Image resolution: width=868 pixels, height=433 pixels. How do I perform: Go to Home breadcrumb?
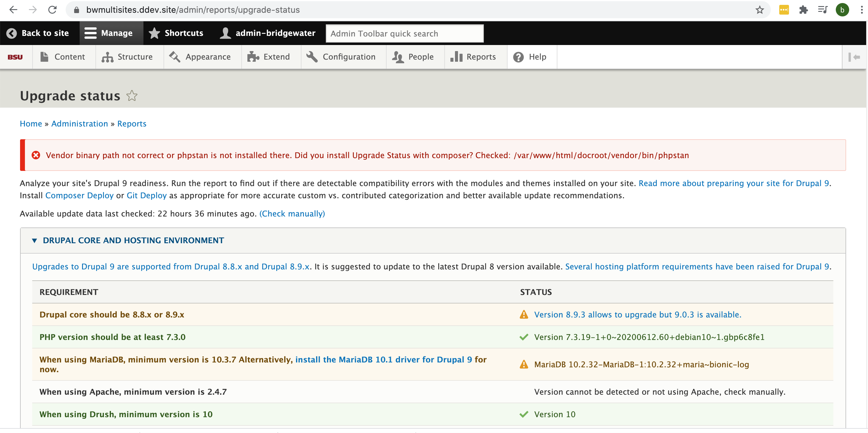tap(31, 124)
